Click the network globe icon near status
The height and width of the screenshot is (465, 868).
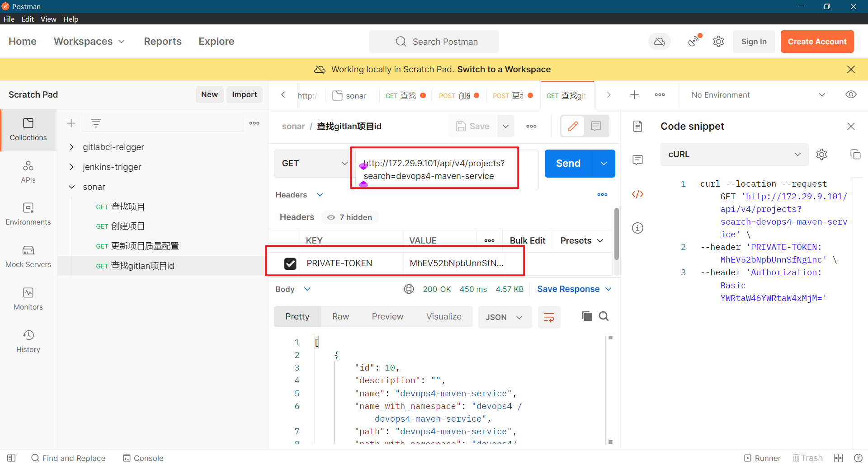tap(409, 289)
